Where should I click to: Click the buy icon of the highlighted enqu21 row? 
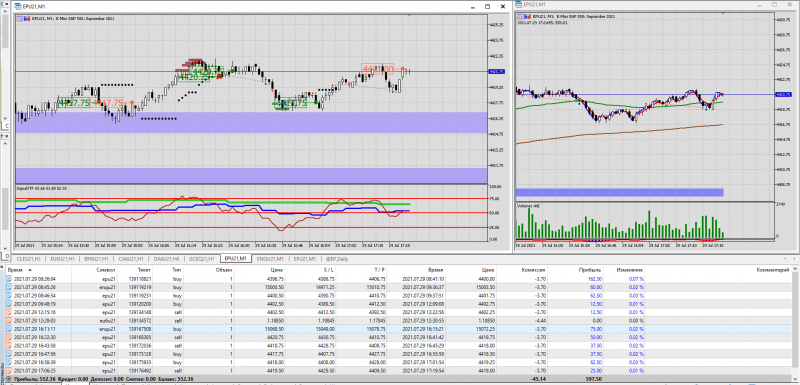point(10,329)
